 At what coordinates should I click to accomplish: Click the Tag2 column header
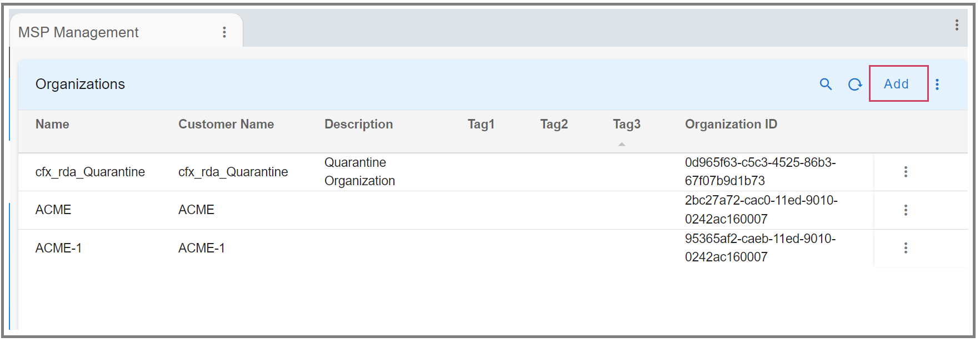554,124
